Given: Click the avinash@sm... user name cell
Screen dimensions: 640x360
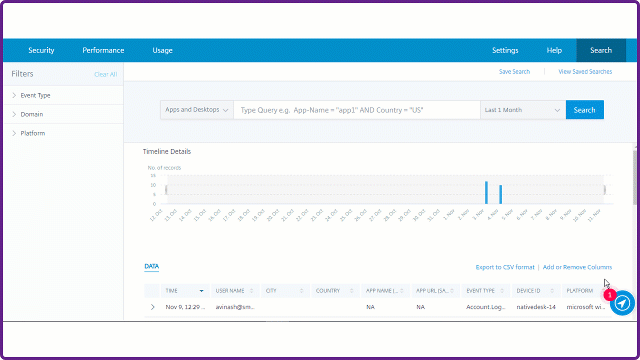Looking at the screenshot, I should click(x=235, y=307).
